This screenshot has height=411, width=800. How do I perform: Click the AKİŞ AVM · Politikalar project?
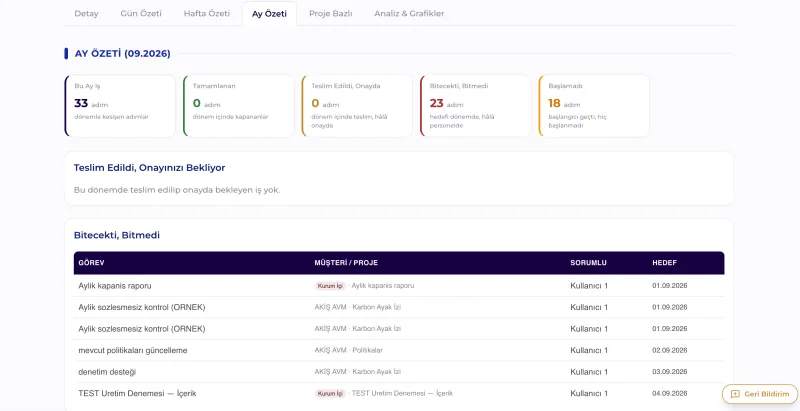[x=348, y=350]
